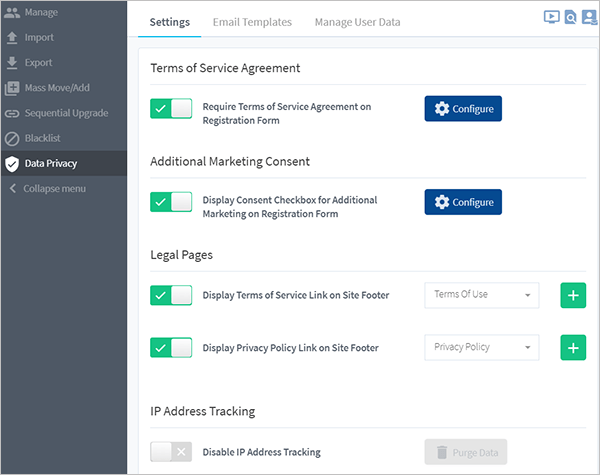Open the document search icon at top right
Screen dimensions: 600x475
click(x=570, y=17)
